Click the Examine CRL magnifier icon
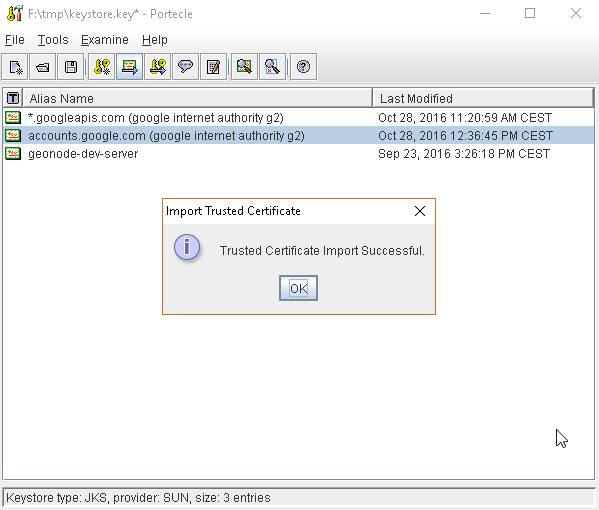This screenshot has height=510, width=599. (x=272, y=67)
